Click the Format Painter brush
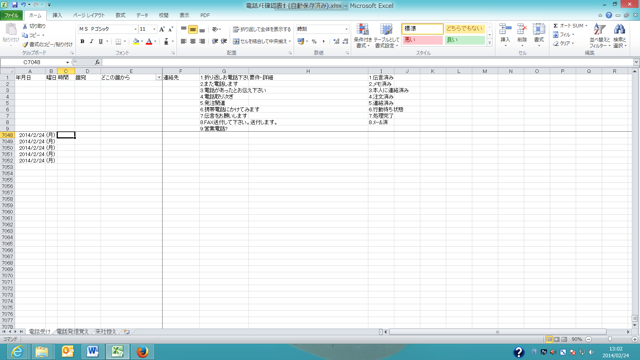 pos(25,44)
